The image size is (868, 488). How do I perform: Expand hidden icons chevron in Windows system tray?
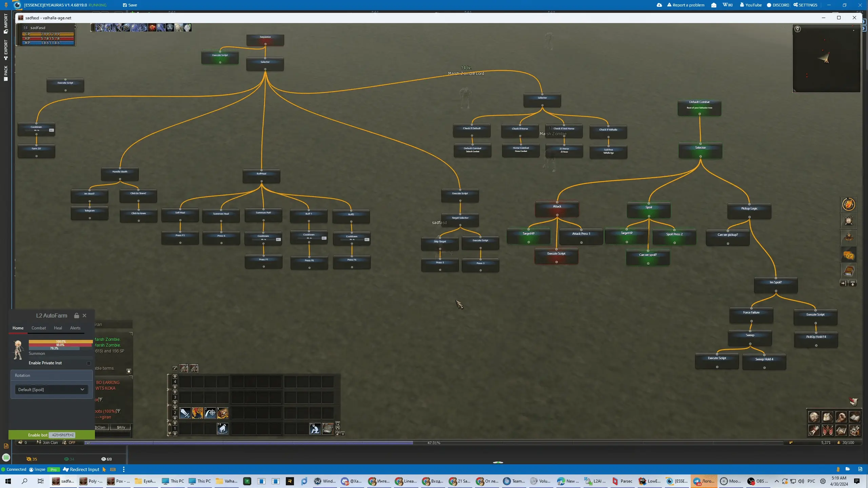(777, 481)
